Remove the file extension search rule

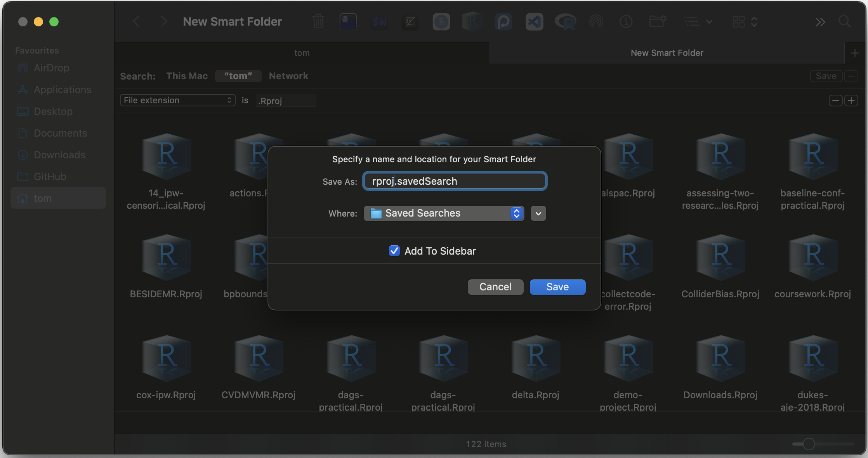pyautogui.click(x=836, y=101)
